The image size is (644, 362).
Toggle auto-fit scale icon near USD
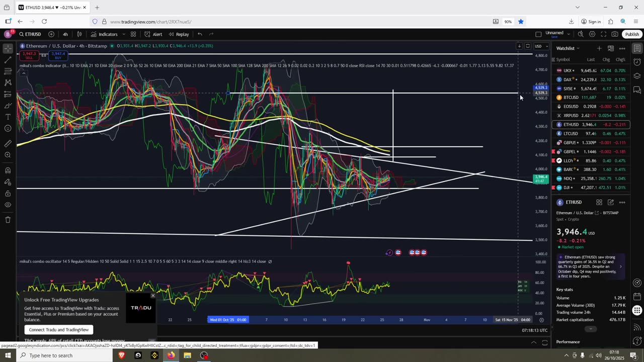click(528, 46)
